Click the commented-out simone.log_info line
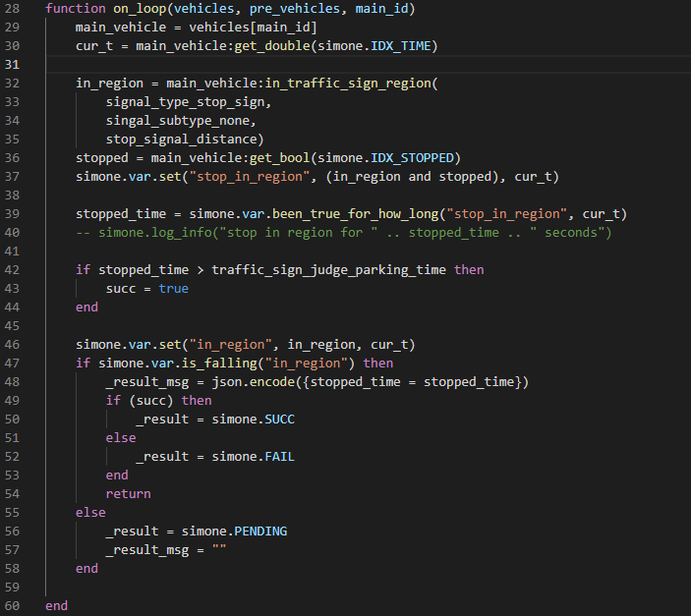Screen dimensions: 691x616 pyautogui.click(x=344, y=233)
